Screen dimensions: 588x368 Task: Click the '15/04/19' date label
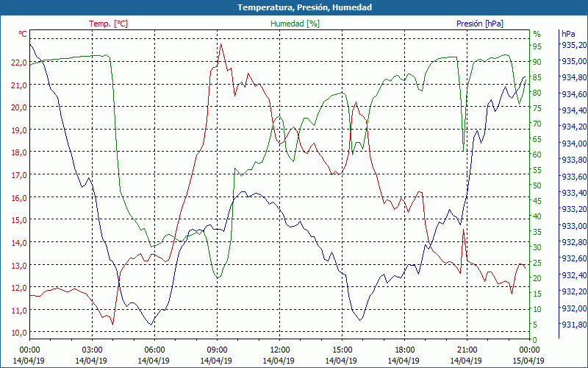528,361
